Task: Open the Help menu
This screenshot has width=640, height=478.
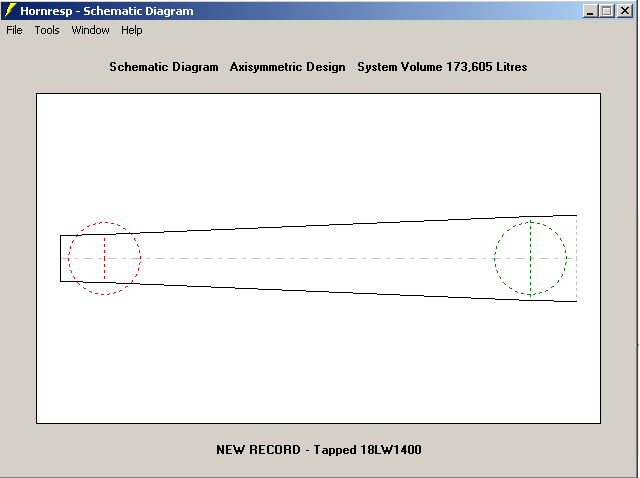Action: click(131, 30)
